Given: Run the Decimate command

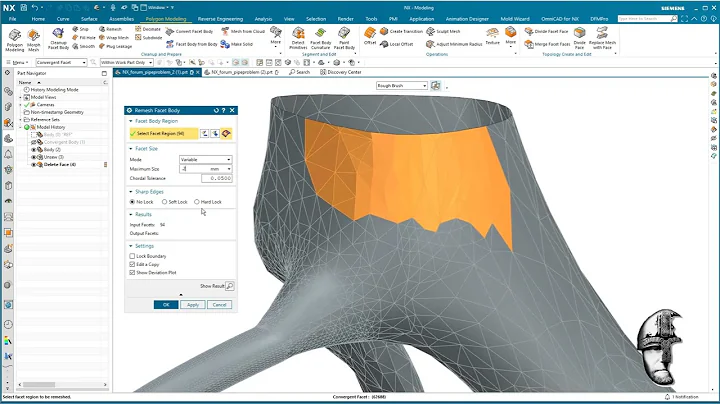Looking at the screenshot, I should point(148,29).
